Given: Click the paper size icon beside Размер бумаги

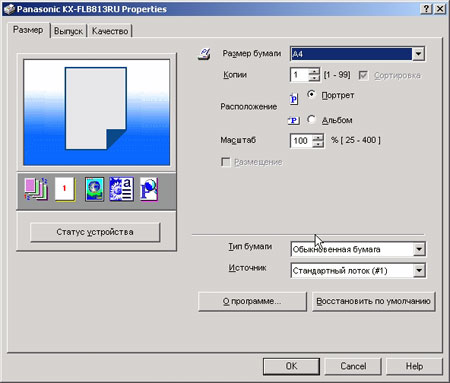Looking at the screenshot, I should pyautogui.click(x=204, y=54).
